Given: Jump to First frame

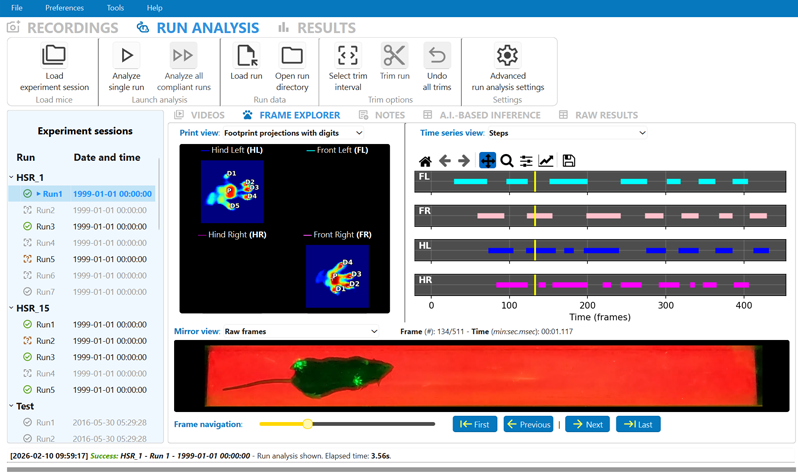Looking at the screenshot, I should point(475,424).
